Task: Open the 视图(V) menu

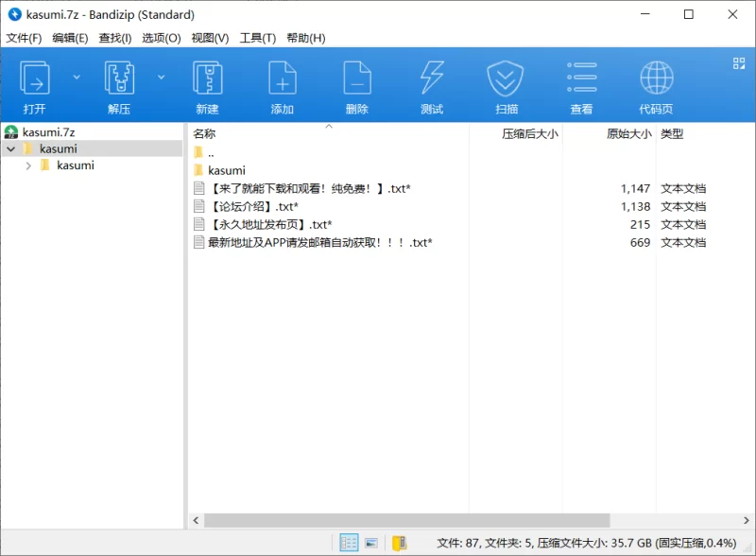Action: point(210,38)
